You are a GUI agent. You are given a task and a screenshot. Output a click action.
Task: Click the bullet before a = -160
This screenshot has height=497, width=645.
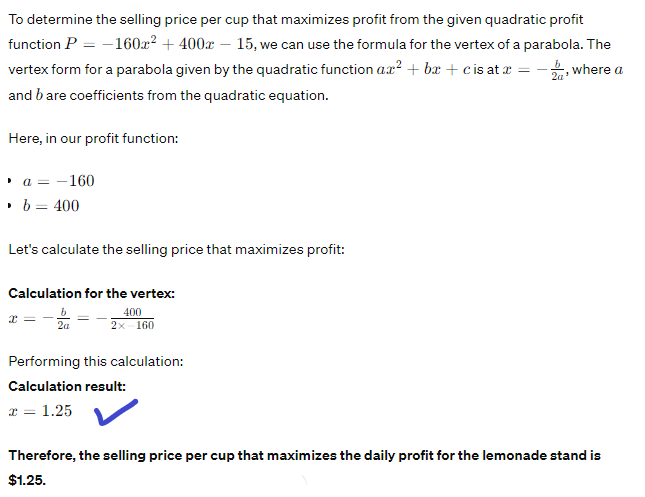pos(10,182)
